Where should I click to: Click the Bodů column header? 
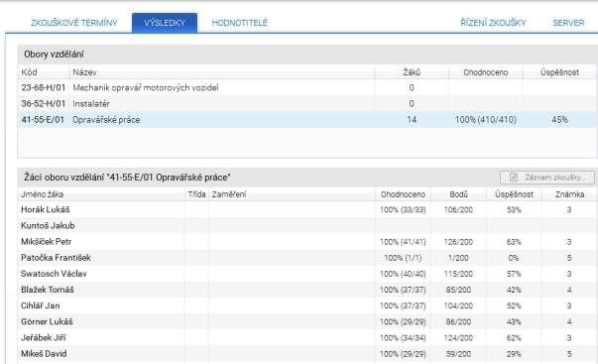coord(458,194)
